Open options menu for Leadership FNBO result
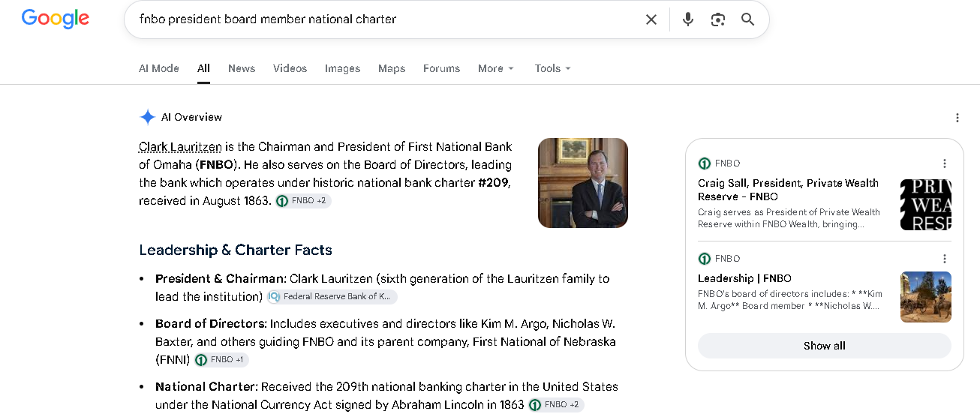 [x=945, y=259]
